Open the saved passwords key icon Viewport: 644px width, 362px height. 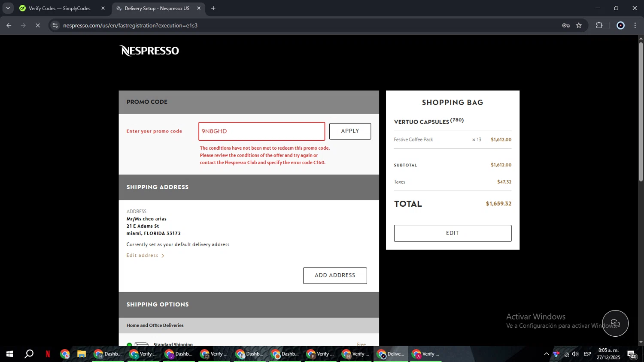tap(566, 25)
